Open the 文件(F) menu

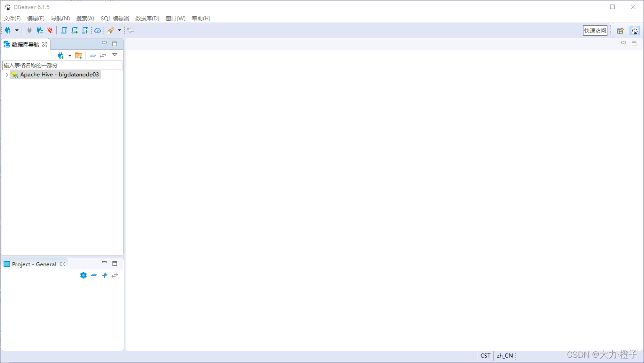click(12, 19)
